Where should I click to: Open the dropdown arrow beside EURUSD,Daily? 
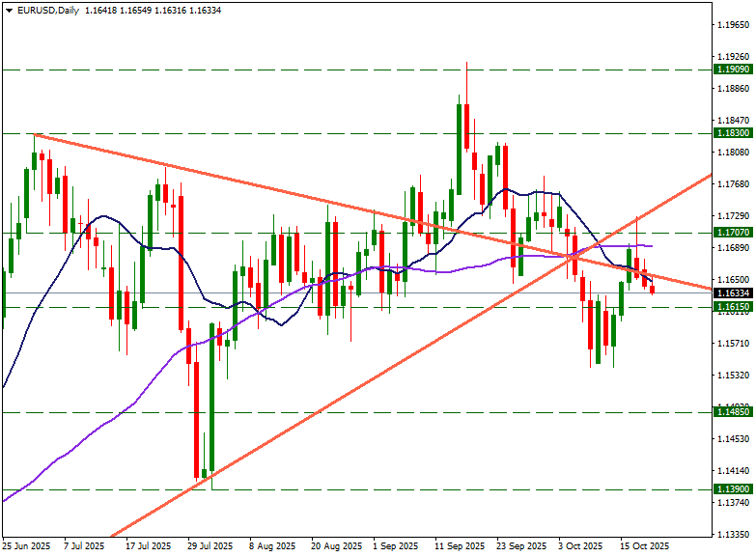(8, 11)
